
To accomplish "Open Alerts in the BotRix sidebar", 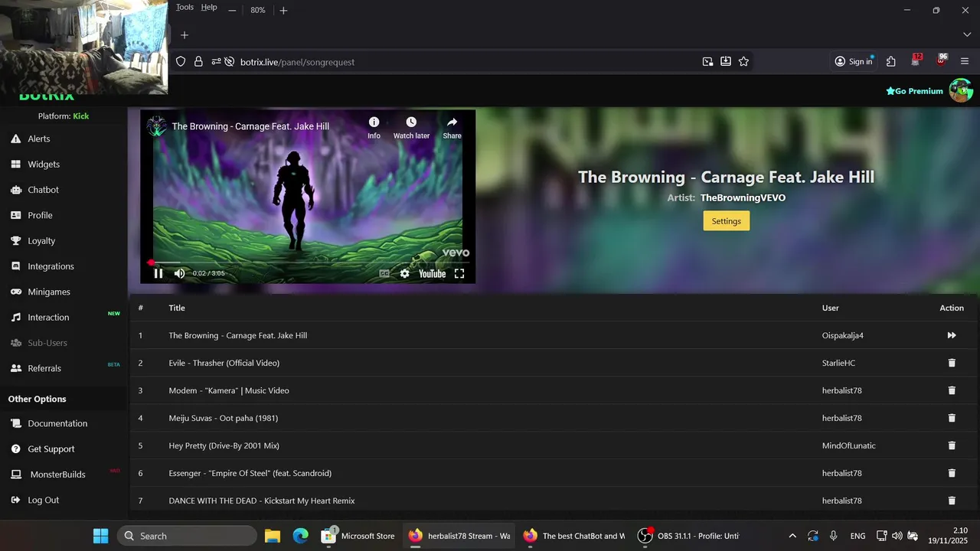I will pos(39,139).
